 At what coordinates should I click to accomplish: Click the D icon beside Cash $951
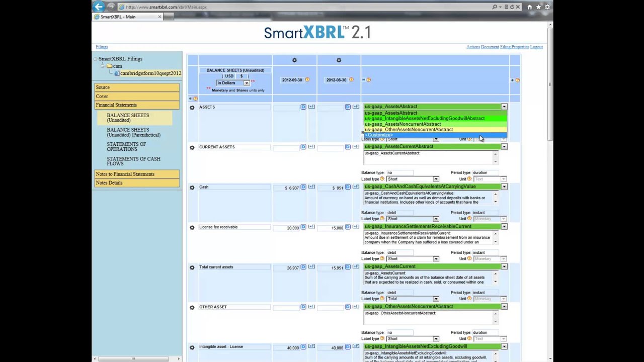(347, 187)
